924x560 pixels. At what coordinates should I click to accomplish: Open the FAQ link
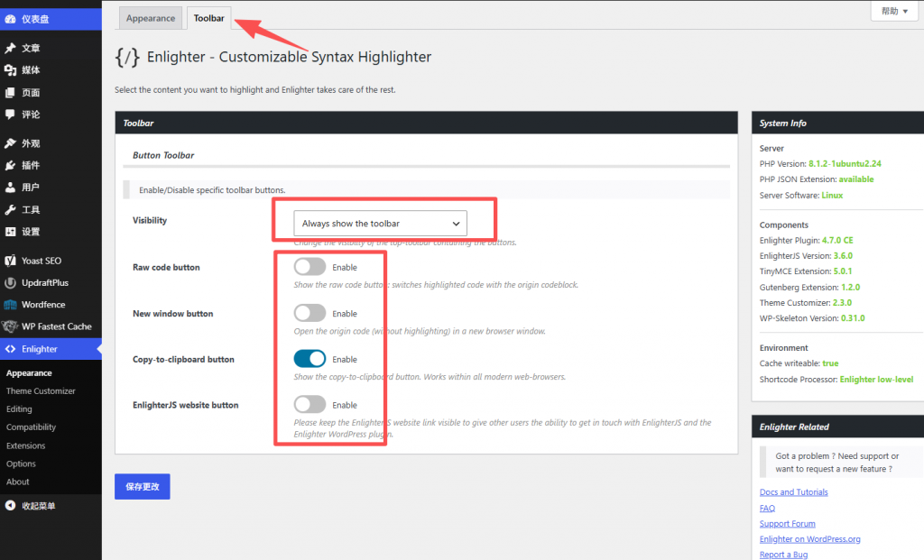click(x=767, y=508)
